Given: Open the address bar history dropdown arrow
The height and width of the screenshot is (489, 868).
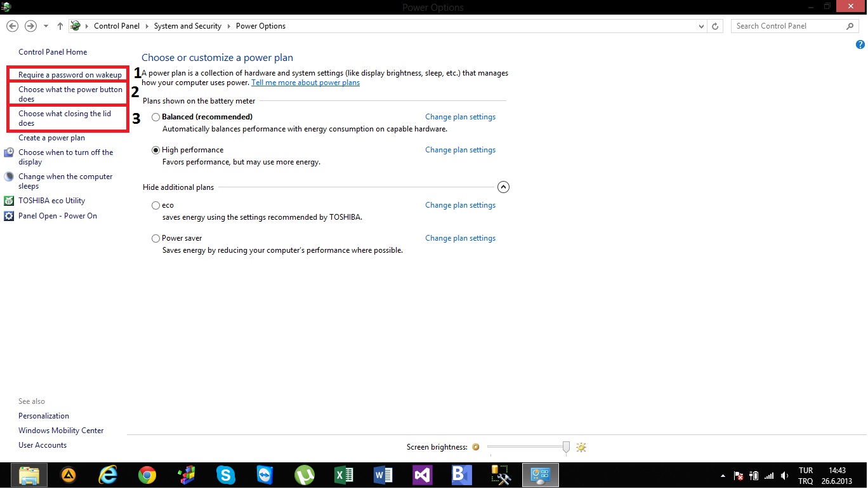Looking at the screenshot, I should tap(701, 26).
